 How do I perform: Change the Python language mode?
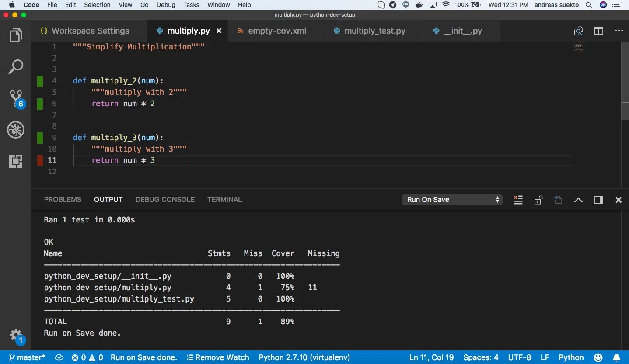(x=571, y=357)
